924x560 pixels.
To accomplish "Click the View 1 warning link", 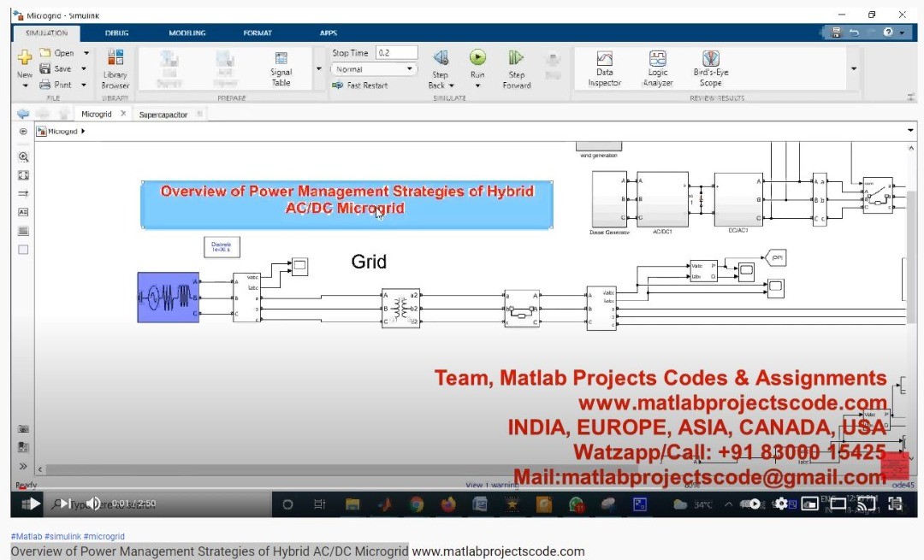I will pos(491,485).
